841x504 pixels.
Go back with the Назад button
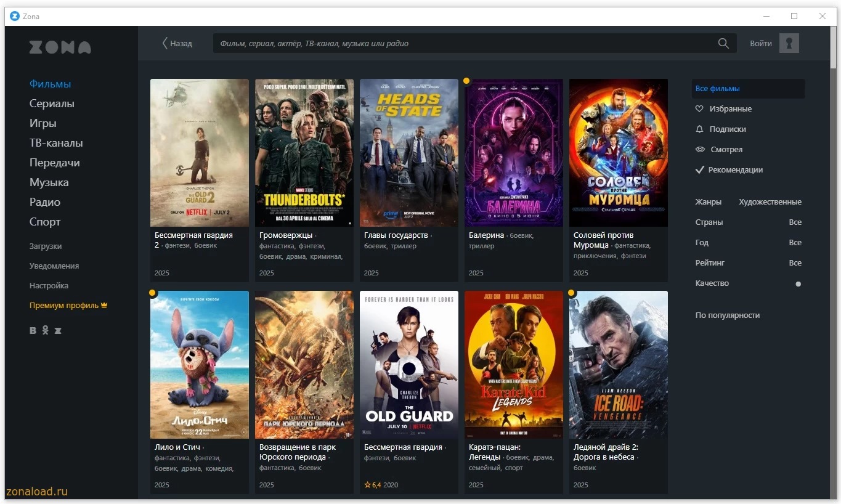click(x=177, y=44)
